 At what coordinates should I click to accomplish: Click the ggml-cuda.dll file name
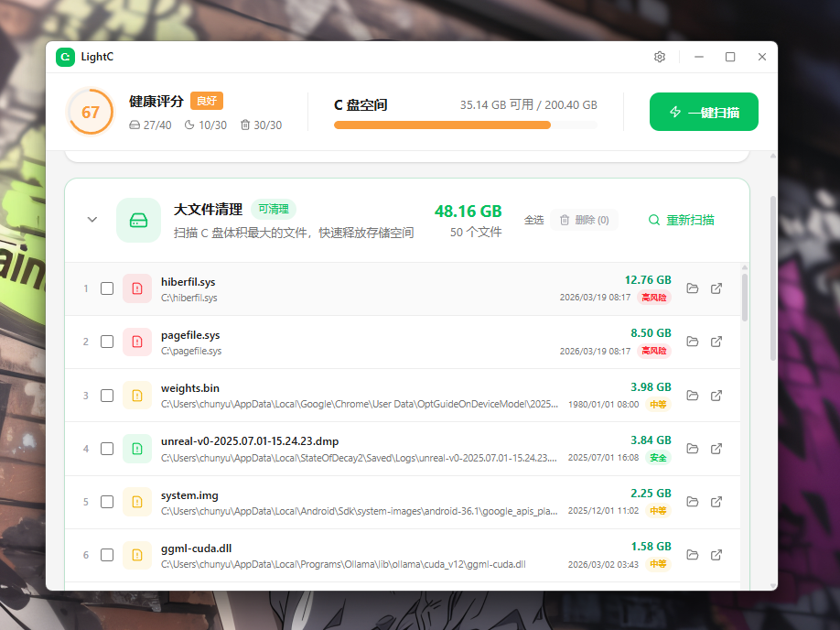click(x=196, y=549)
